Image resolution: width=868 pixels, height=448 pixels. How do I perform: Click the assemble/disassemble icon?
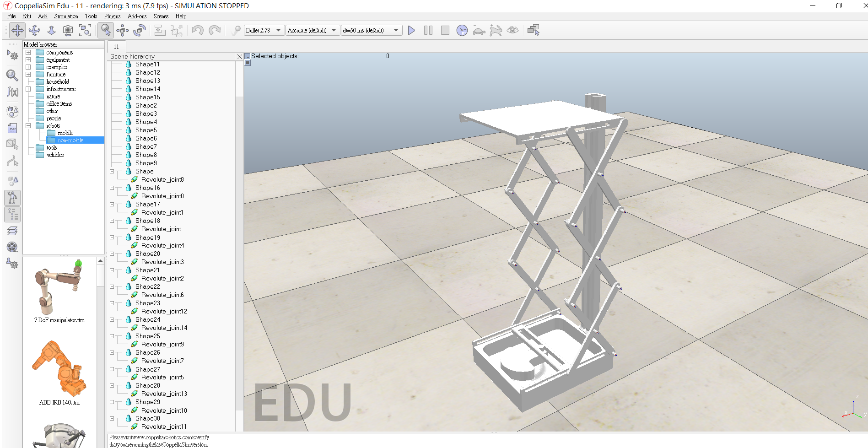point(160,30)
